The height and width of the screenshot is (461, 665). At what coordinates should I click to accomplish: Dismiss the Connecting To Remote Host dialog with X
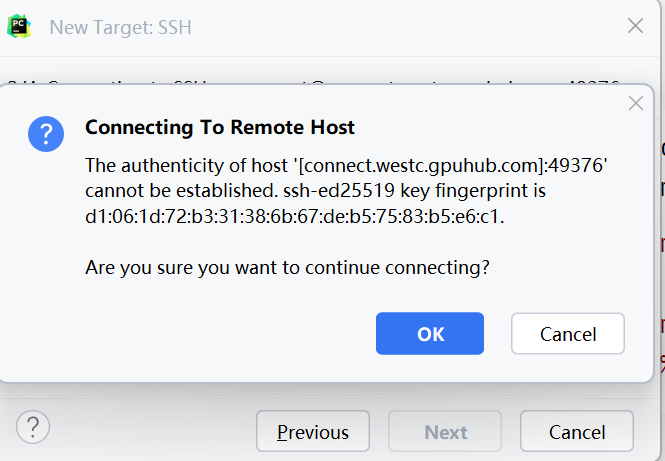(x=636, y=103)
